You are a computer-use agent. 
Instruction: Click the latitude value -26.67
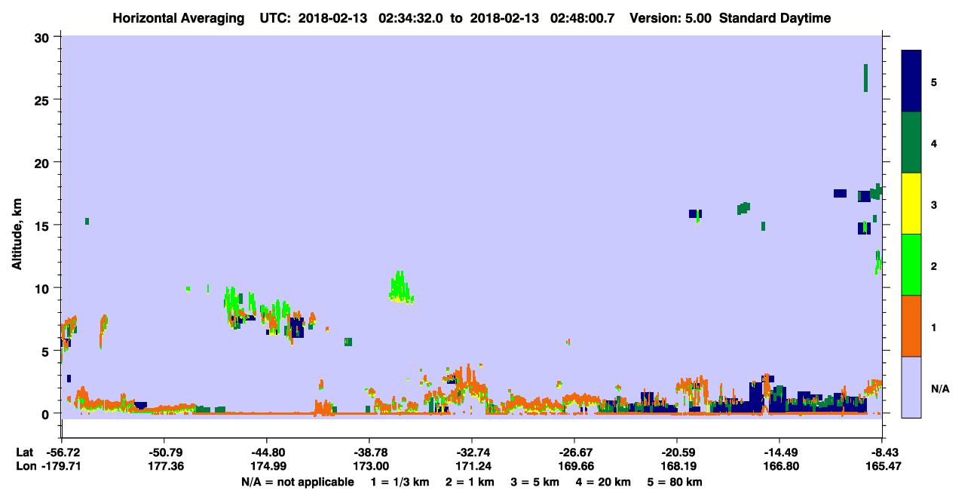pos(574,452)
